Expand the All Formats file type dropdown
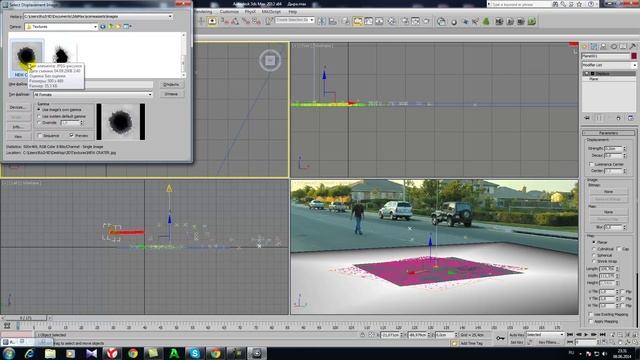The width and height of the screenshot is (640, 360). click(150, 94)
